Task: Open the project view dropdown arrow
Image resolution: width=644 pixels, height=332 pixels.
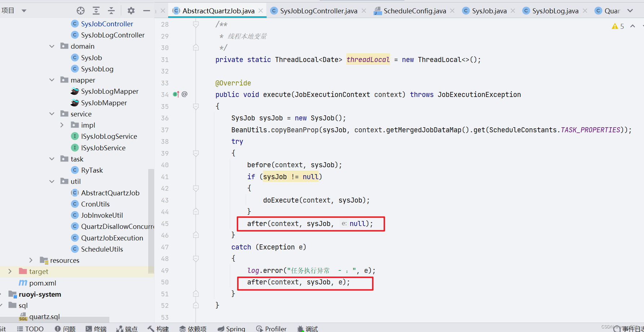Action: click(24, 10)
